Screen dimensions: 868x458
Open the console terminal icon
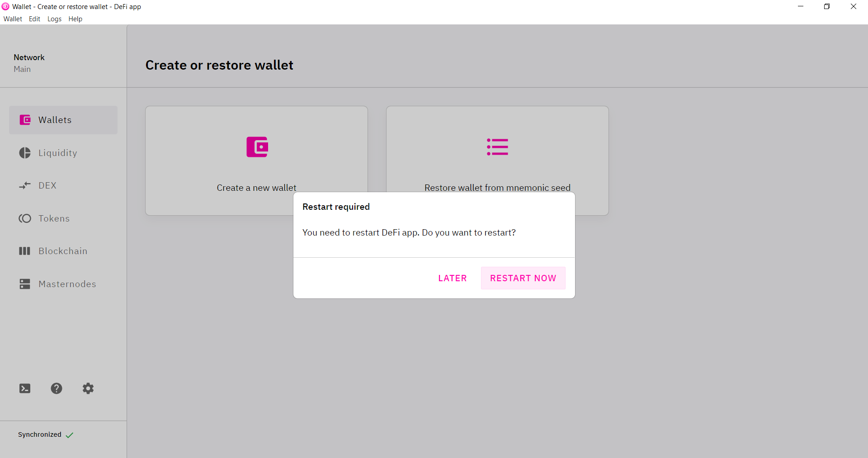point(25,388)
